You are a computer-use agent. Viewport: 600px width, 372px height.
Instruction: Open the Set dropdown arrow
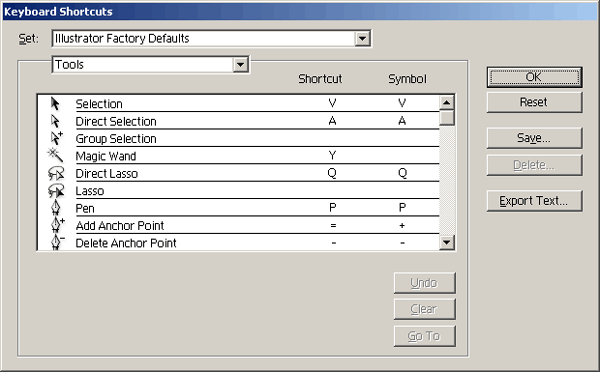click(x=362, y=38)
